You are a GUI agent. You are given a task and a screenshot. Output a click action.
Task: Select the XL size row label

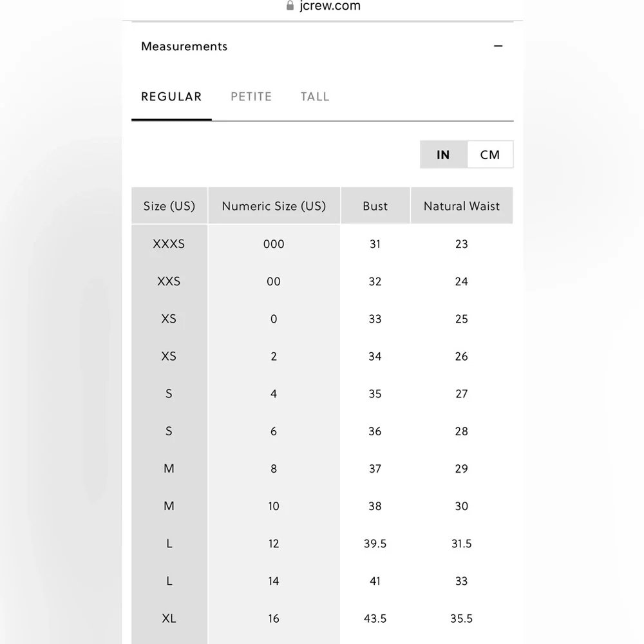click(169, 618)
